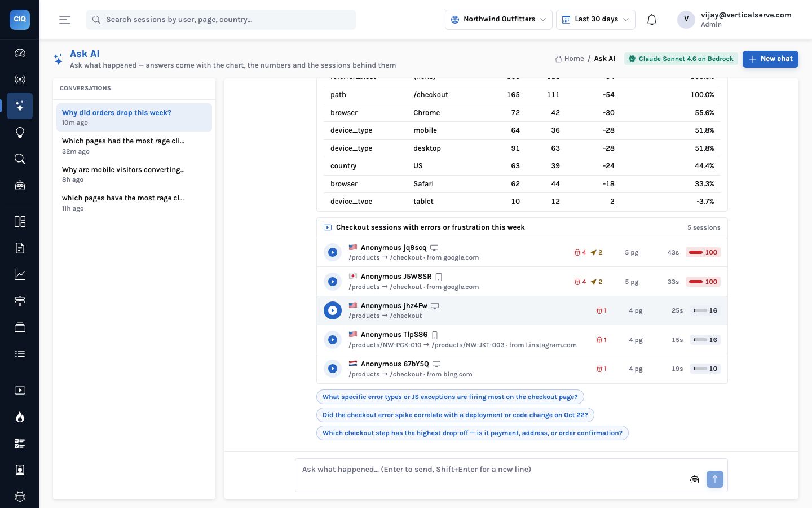Open the vijay@verticalserve.com account menu
This screenshot has height=508, width=812.
735,19
